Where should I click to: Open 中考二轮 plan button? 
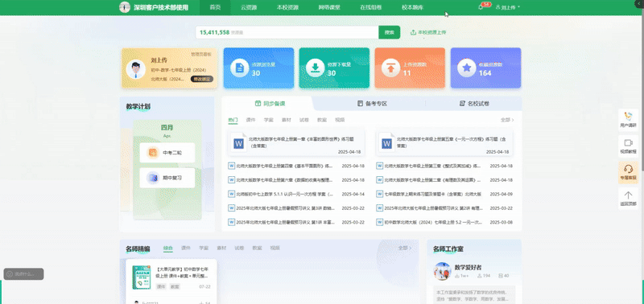coord(167,153)
